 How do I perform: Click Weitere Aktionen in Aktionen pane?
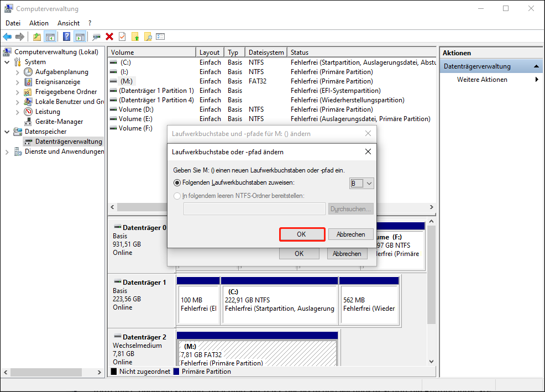pos(482,80)
